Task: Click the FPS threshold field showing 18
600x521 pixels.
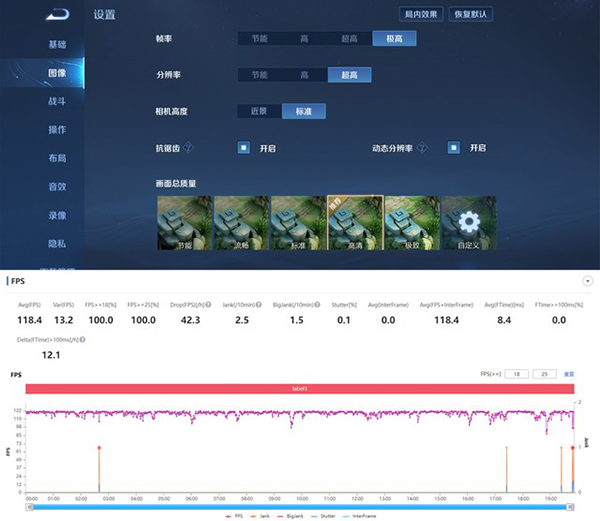Action: tap(516, 373)
